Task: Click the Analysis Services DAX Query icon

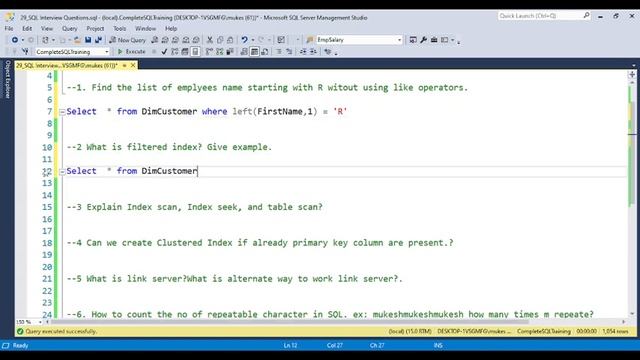Action: pos(196,40)
